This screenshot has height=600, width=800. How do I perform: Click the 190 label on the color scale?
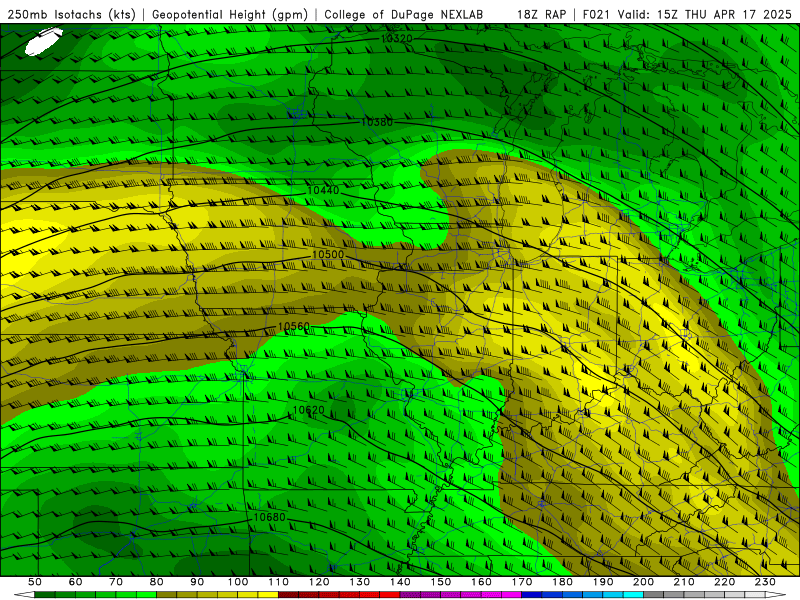point(603,582)
